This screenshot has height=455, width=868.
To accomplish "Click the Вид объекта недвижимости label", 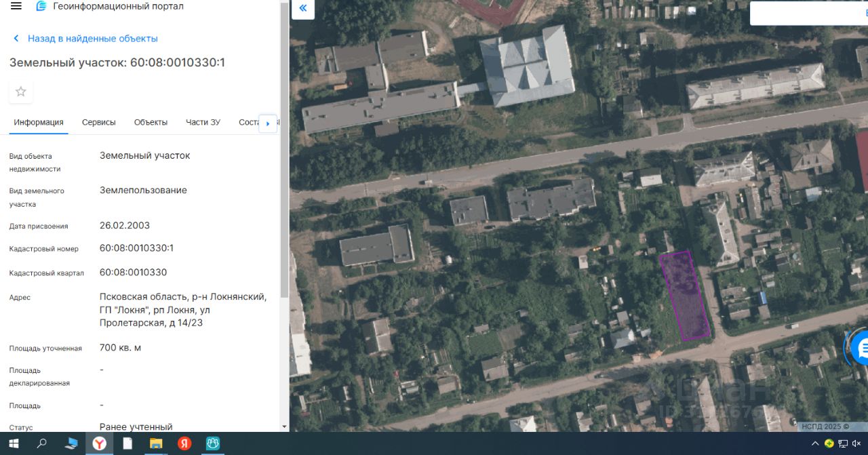I will 35,163.
